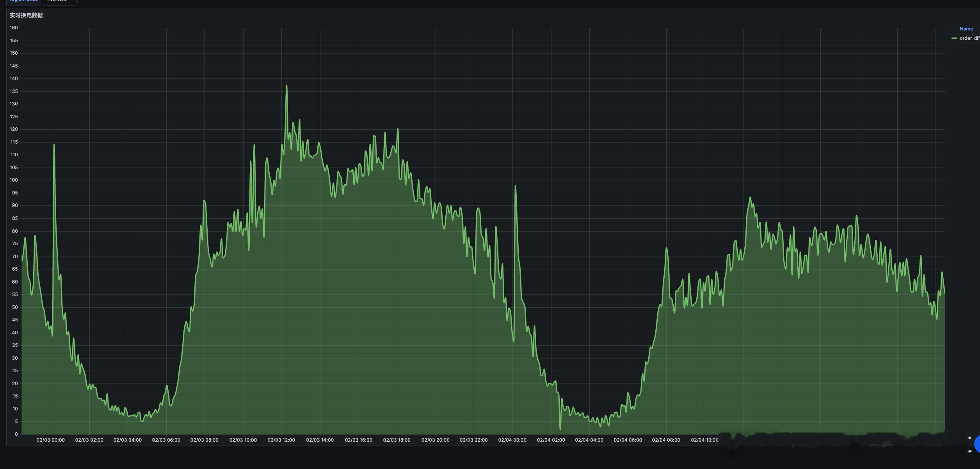Click the 02/03 12:00 x-axis label
The image size is (980, 469).
tap(281, 440)
